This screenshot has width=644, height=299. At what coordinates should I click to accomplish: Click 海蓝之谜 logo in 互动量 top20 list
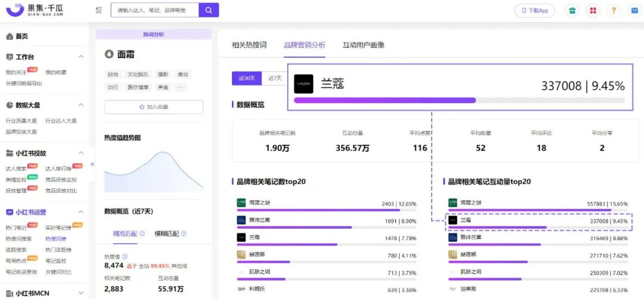453,203
